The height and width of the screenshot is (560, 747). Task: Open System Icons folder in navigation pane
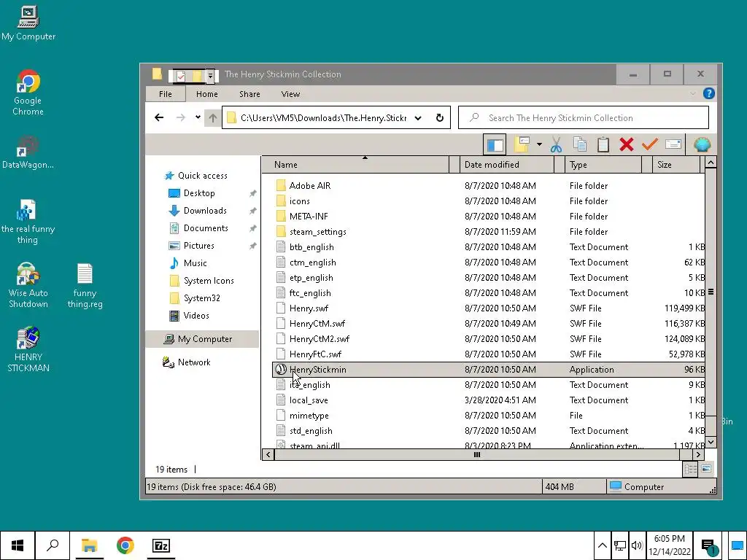[x=209, y=281]
